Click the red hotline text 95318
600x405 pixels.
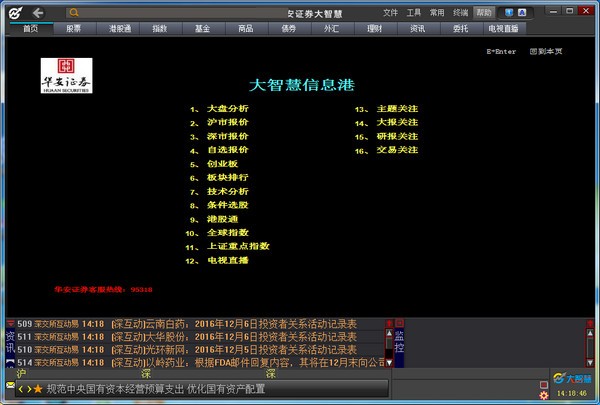[103, 289]
